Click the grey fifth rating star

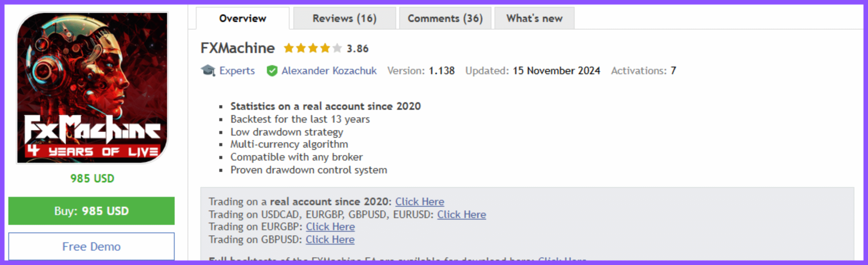337,48
